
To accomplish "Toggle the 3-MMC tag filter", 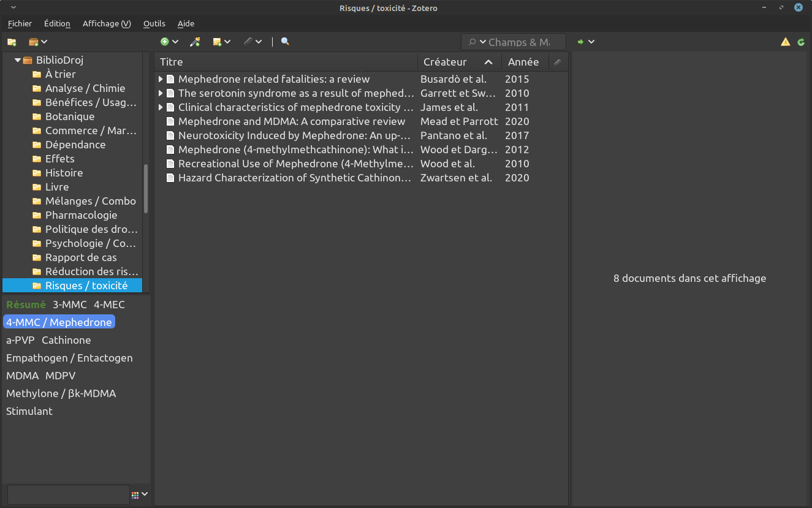I will click(x=70, y=305).
